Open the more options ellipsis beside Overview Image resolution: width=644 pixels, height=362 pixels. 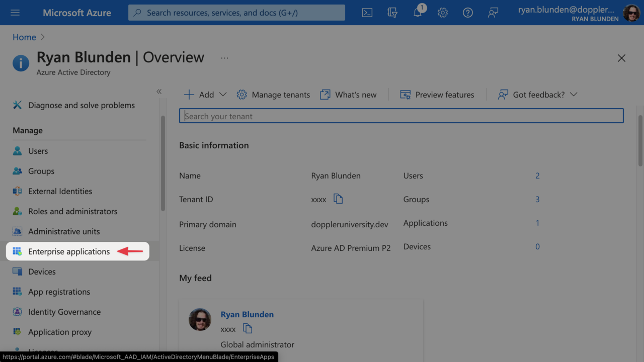click(x=224, y=58)
